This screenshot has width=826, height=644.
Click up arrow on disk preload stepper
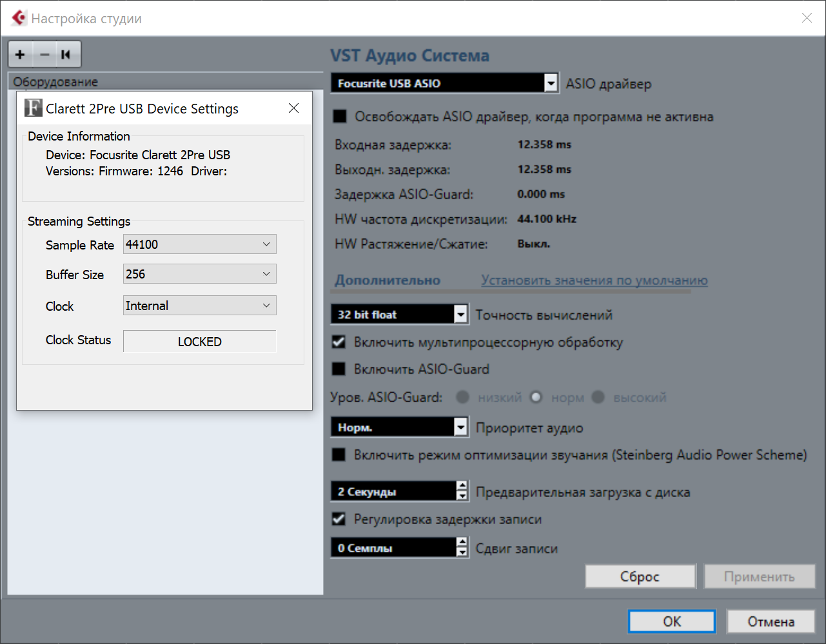(x=462, y=486)
